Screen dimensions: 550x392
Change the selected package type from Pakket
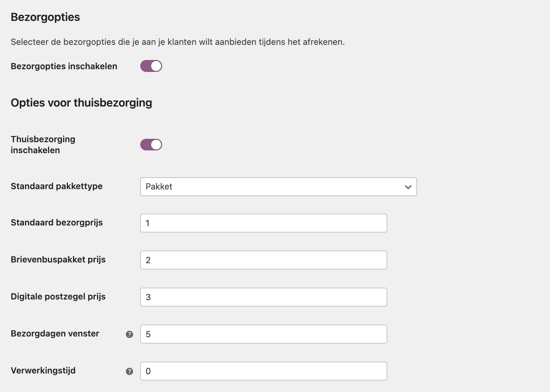pos(278,187)
